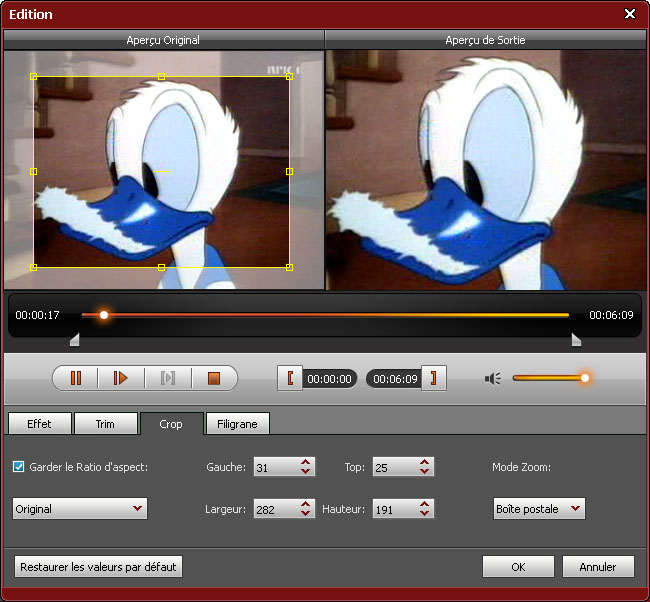Click the yellow crop center crosshair
This screenshot has height=602, width=650.
tap(161, 171)
